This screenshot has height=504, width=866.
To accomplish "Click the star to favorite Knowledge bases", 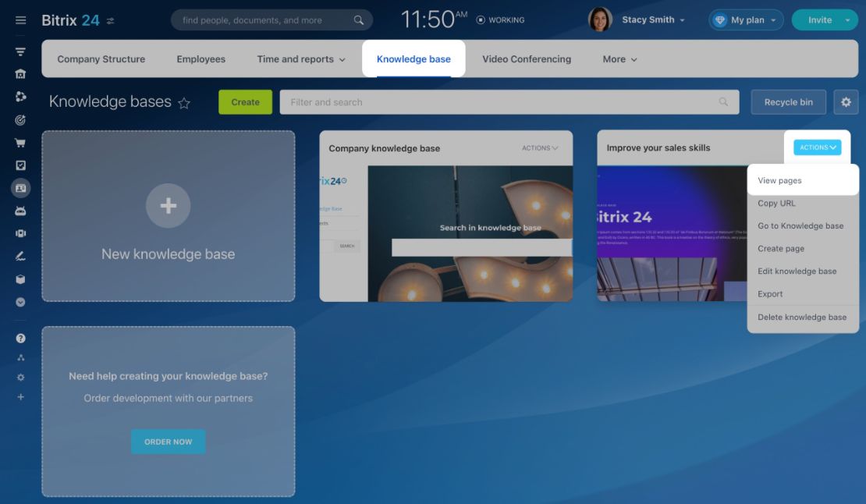I will point(184,103).
